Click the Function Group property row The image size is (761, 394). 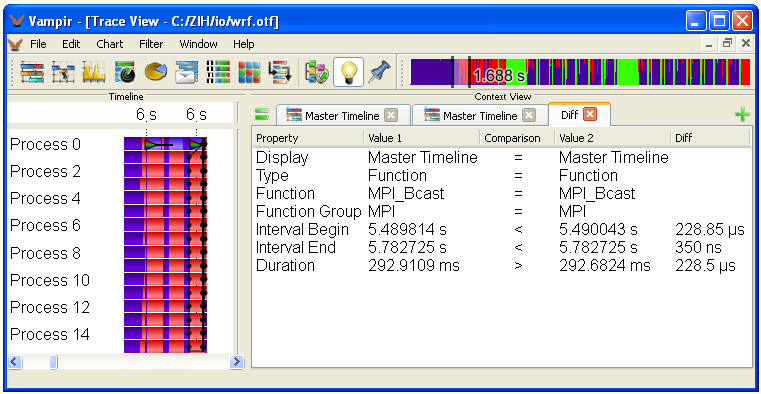pos(501,212)
